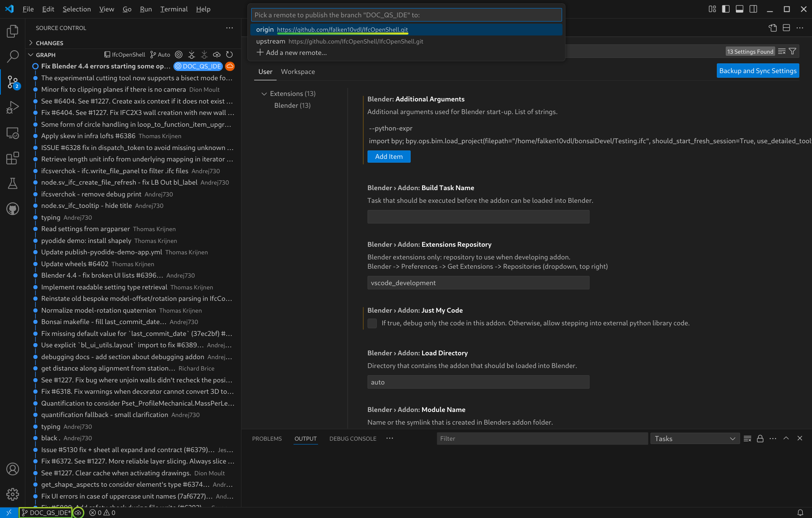Open the File menu
Viewport: 812px width, 518px height.
pos(28,9)
